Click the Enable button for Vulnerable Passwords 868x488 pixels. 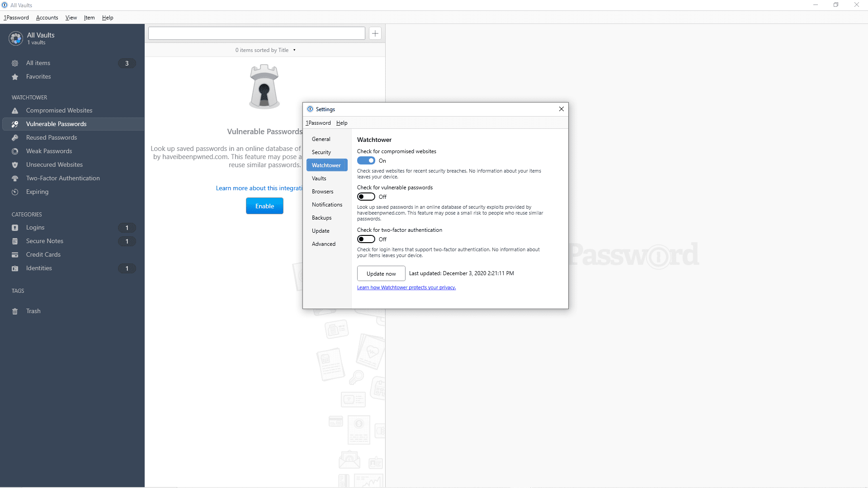click(x=264, y=206)
